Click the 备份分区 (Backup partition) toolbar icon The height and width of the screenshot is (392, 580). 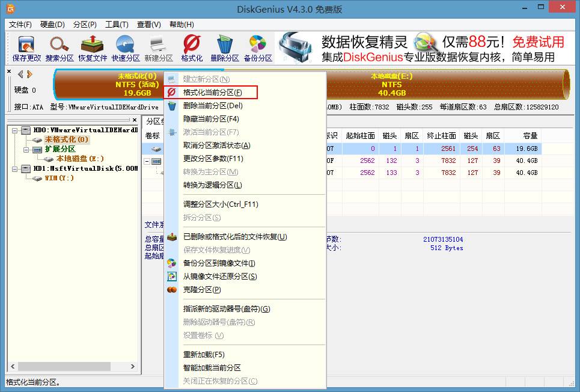258,48
